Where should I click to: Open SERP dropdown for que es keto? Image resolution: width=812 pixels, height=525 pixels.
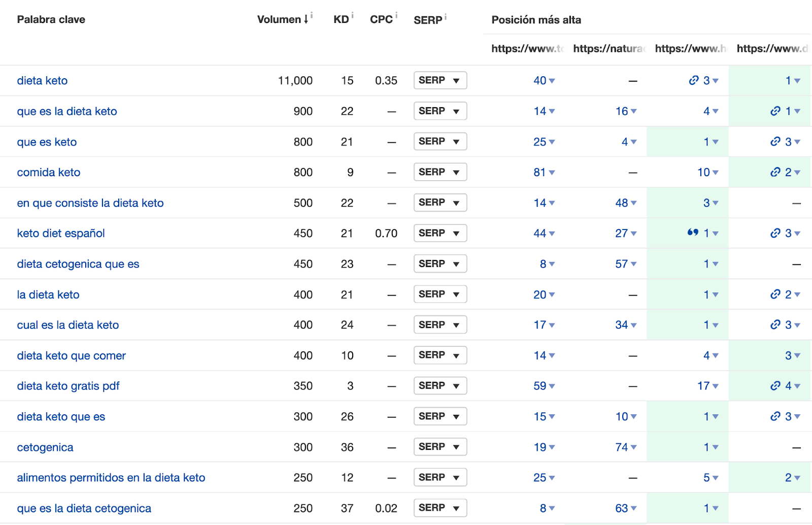point(439,142)
